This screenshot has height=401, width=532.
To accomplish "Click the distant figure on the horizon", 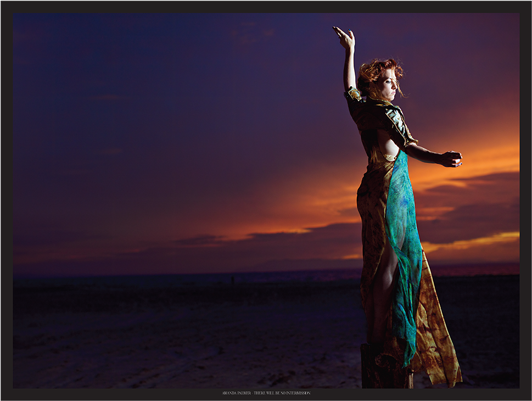I will (232, 279).
